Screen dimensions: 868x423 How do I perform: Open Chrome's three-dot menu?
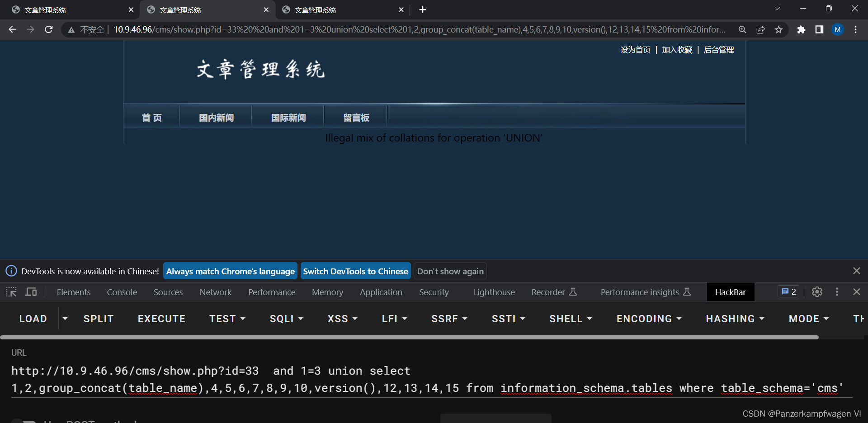pyautogui.click(x=855, y=29)
